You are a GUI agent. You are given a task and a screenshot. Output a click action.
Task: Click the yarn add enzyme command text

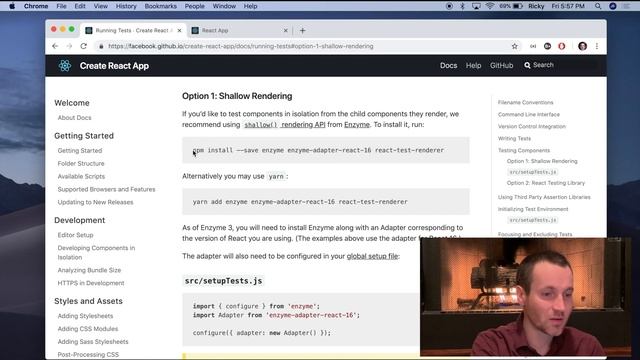(x=300, y=202)
